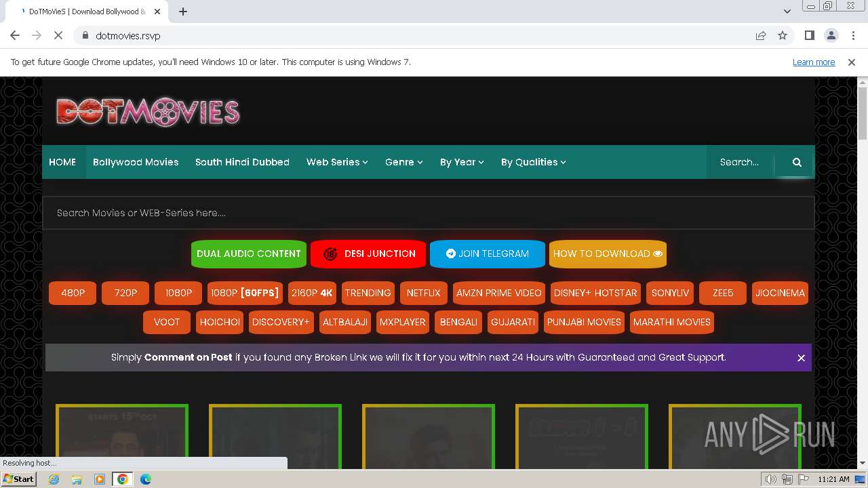
Task: Select the 720P quality tag
Action: point(125,293)
